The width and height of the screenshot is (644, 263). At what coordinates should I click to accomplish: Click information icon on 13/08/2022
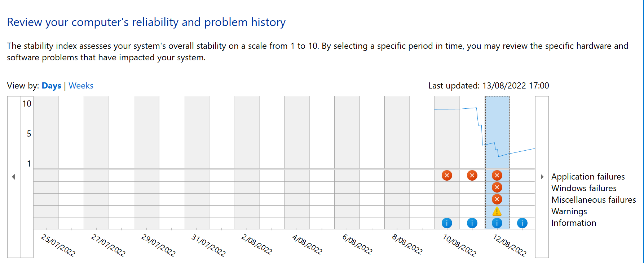pyautogui.click(x=522, y=223)
